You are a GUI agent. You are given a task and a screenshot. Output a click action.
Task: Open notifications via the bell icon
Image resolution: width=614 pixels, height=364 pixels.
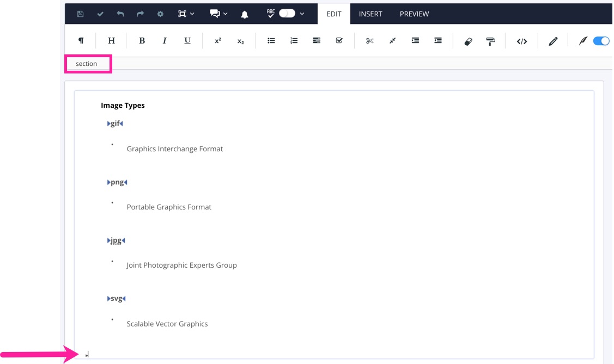244,14
